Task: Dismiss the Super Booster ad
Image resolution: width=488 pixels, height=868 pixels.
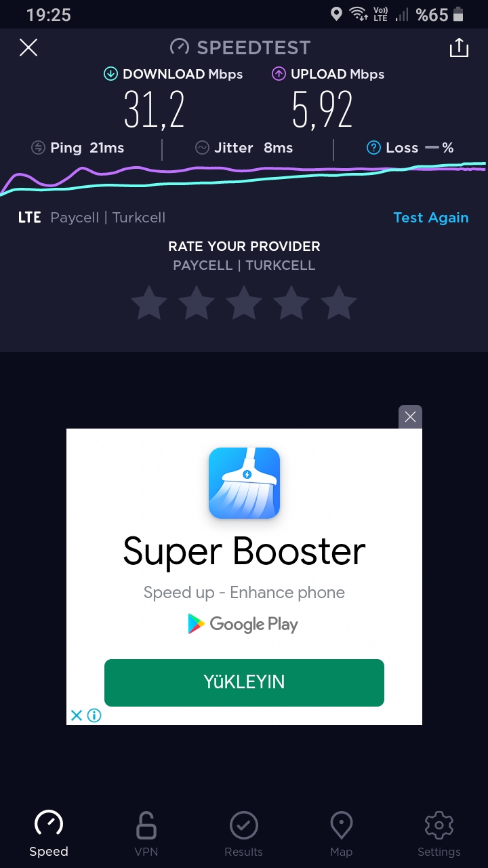Action: coord(410,417)
